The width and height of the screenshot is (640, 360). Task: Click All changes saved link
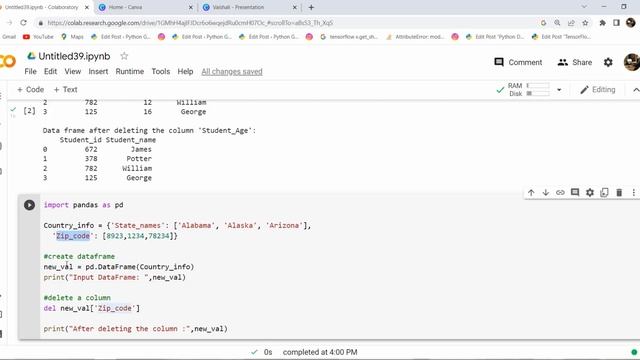[232, 72]
